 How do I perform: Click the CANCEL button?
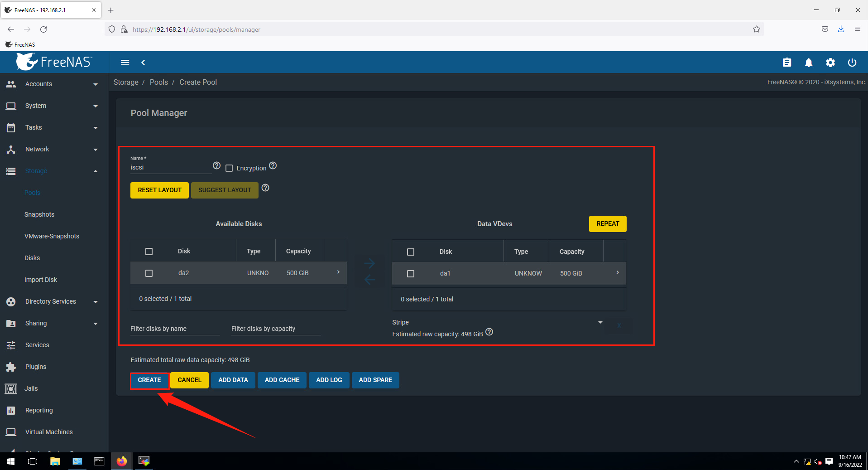[189, 380]
